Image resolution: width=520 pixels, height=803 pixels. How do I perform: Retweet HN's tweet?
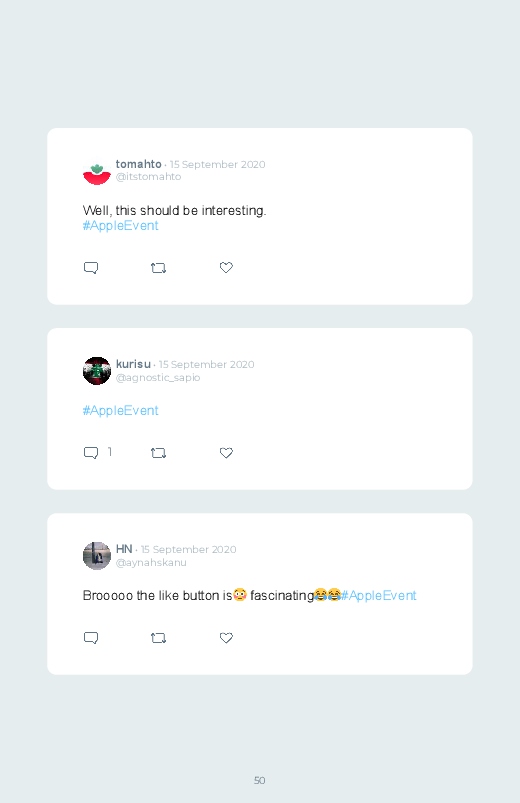point(158,638)
